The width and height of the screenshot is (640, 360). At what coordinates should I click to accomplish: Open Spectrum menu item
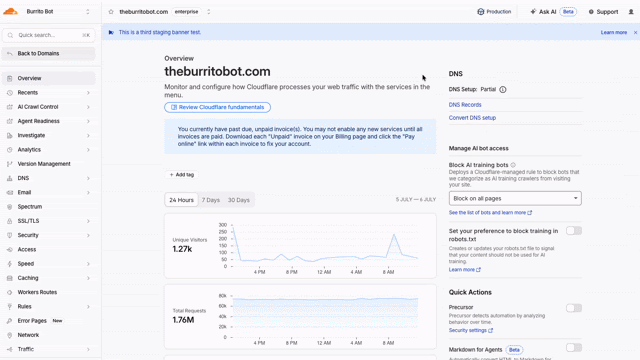49,207
